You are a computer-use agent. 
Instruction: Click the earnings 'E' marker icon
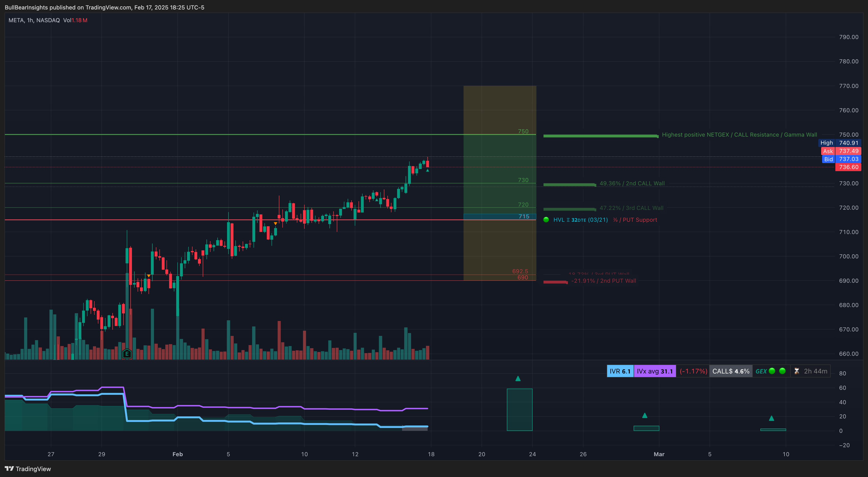[x=127, y=354]
